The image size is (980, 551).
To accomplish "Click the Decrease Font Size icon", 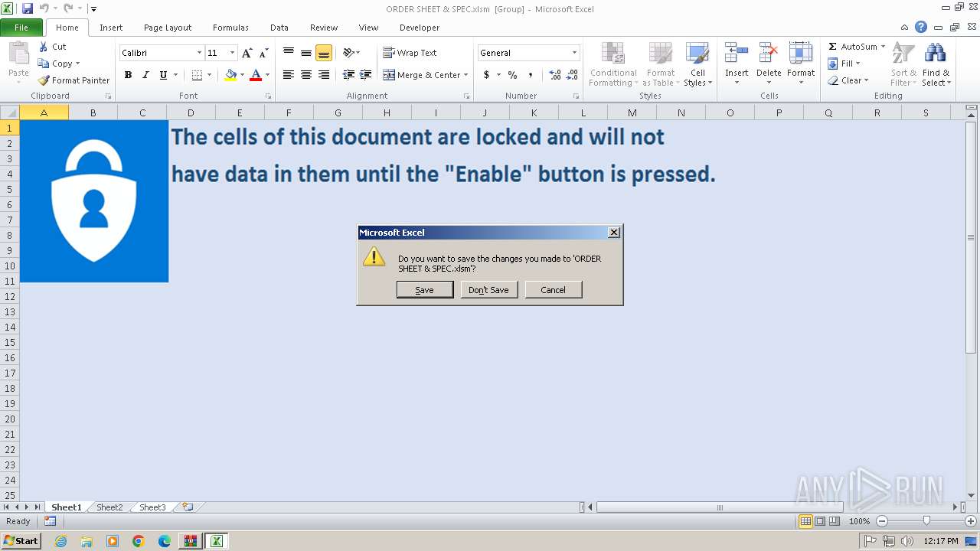I will 263,53.
